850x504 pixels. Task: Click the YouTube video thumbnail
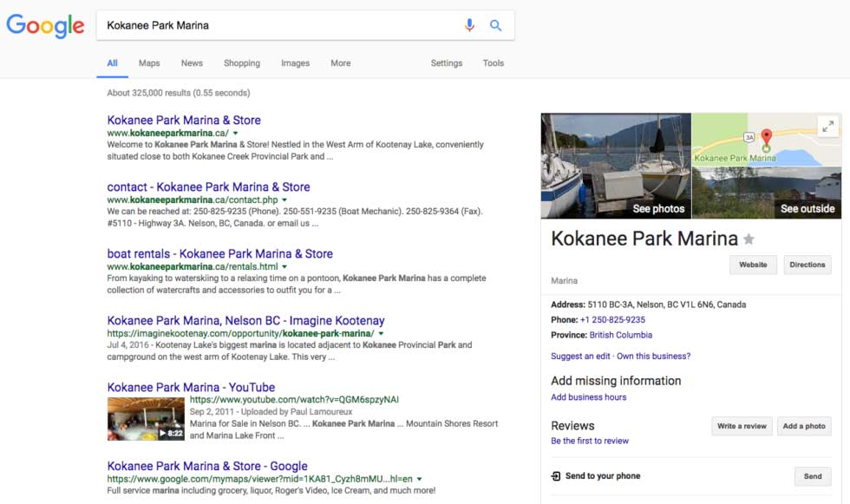click(146, 419)
